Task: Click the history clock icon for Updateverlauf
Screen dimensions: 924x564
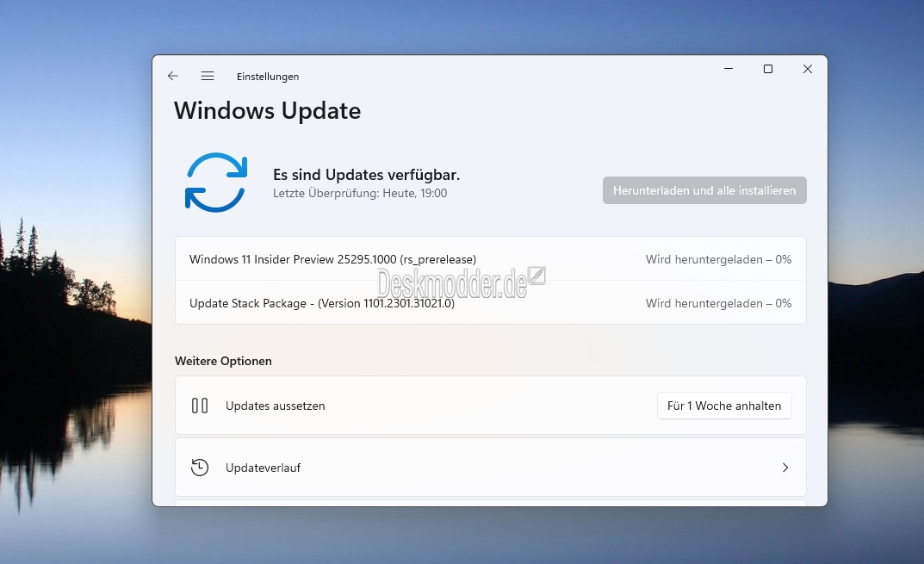Action: [x=200, y=468]
